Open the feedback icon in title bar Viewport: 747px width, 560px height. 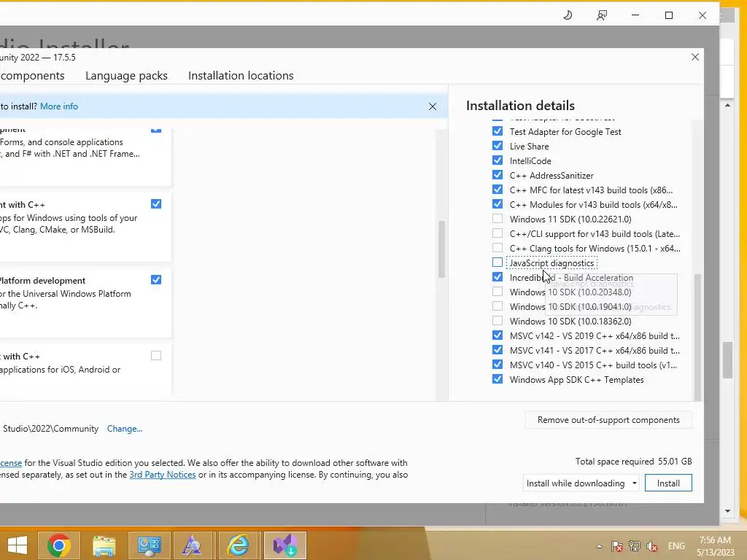coord(602,15)
